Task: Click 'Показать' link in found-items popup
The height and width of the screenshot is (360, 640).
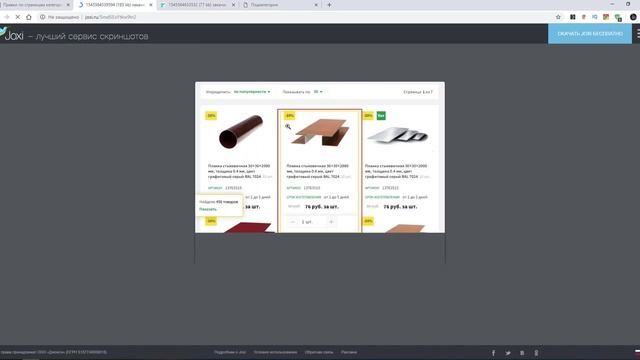Action: coord(208,209)
